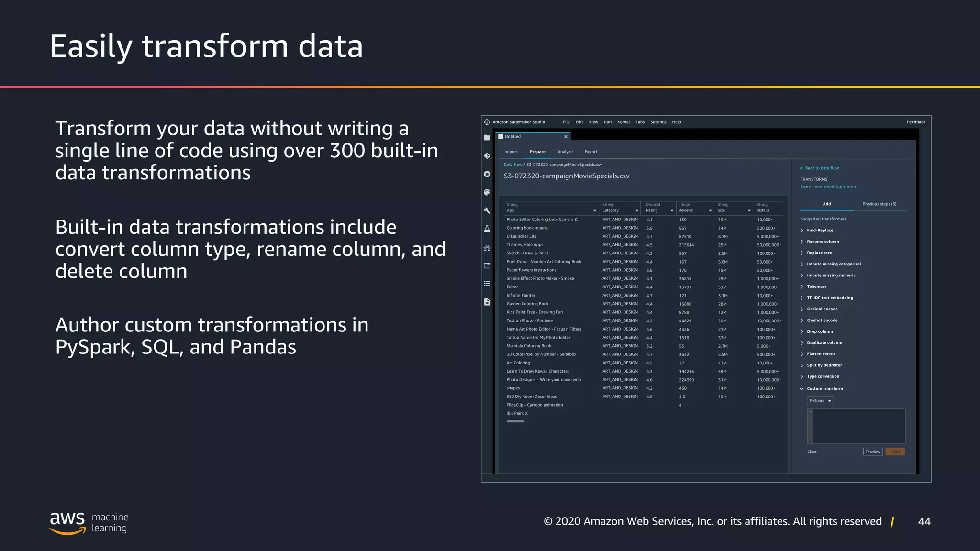980x551 pixels.
Task: Click the Feedback button
Action: coord(916,122)
